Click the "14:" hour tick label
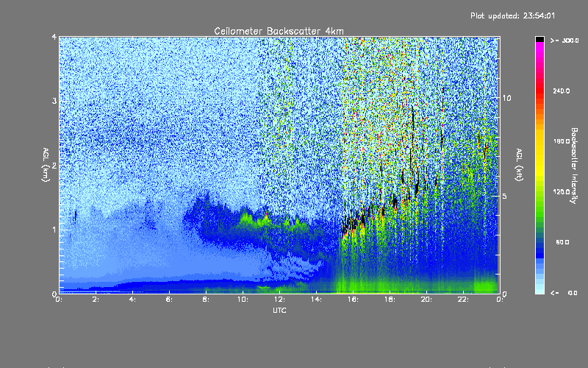Screen dimensions: 588x368 (317, 300)
